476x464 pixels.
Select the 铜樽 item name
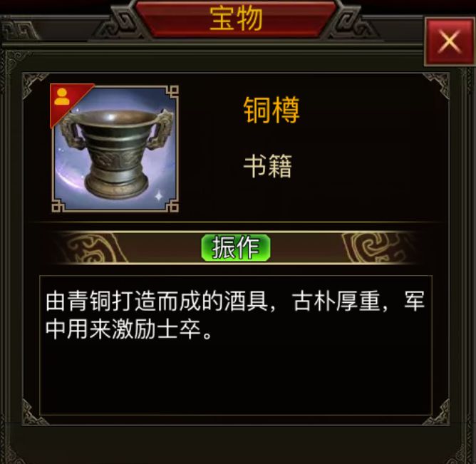(271, 110)
